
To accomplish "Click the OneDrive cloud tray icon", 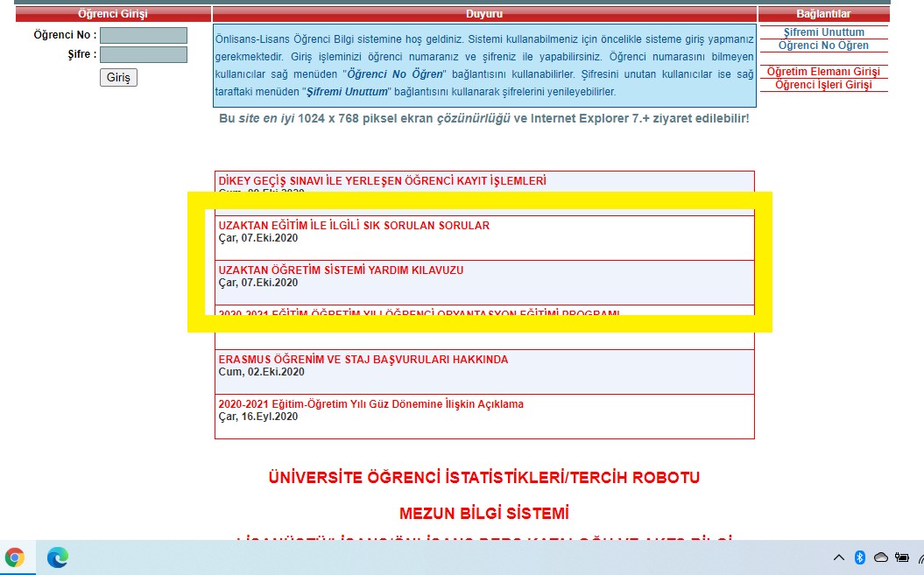I will coord(881,557).
